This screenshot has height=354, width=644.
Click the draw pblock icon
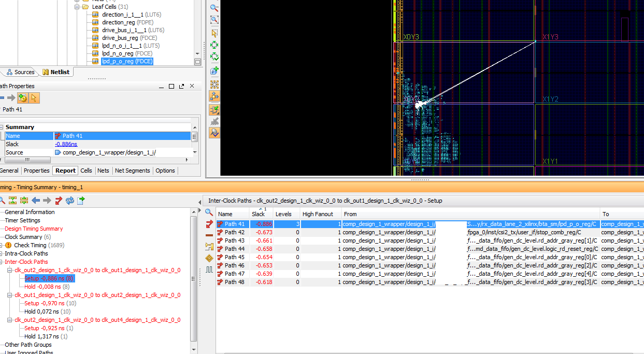coord(214,70)
